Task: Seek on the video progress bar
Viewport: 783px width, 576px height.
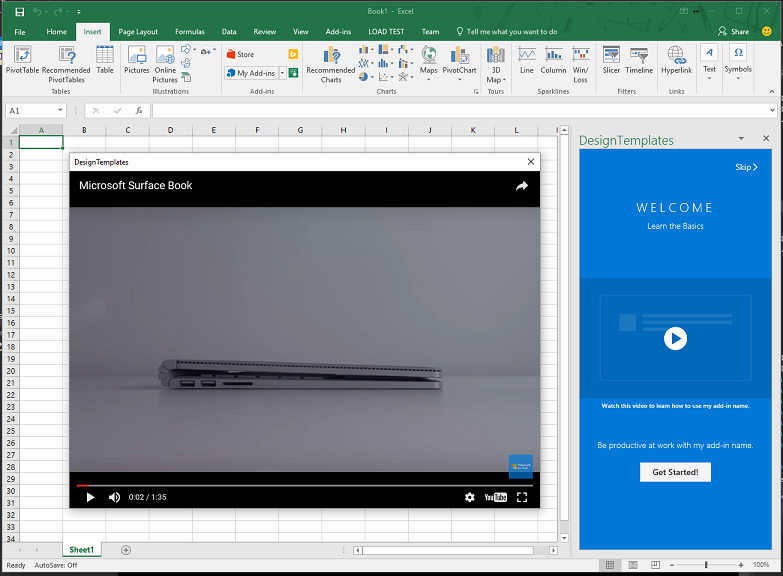Action: pos(305,485)
